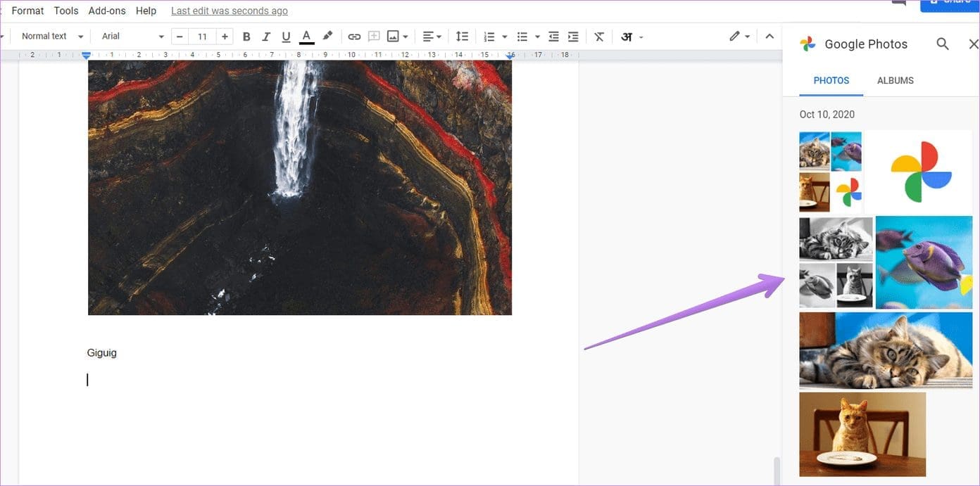This screenshot has height=486, width=980.
Task: Click the insert image icon
Action: click(x=393, y=37)
